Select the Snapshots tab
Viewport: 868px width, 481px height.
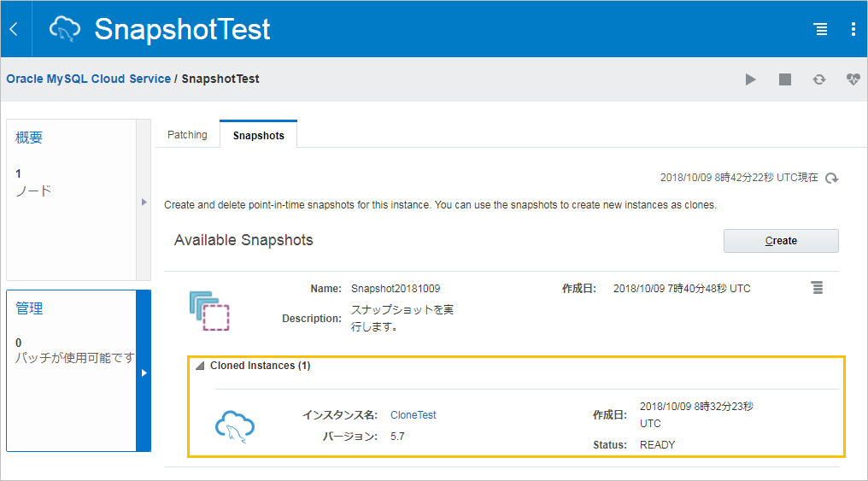point(259,136)
